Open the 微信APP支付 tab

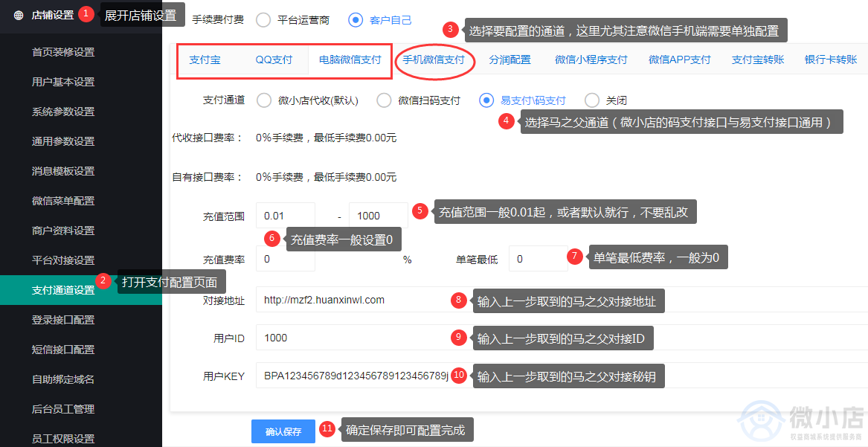point(680,60)
